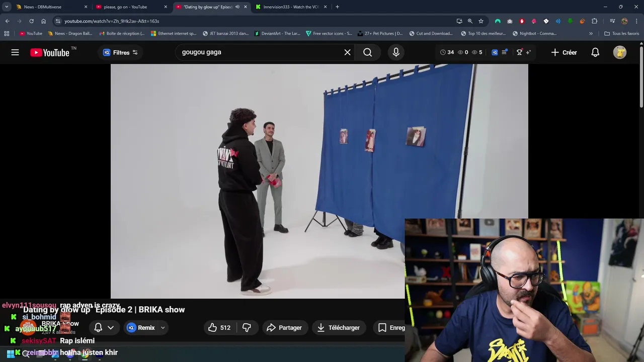Open the red hand blocker extension
The image size is (644, 362).
click(x=522, y=21)
